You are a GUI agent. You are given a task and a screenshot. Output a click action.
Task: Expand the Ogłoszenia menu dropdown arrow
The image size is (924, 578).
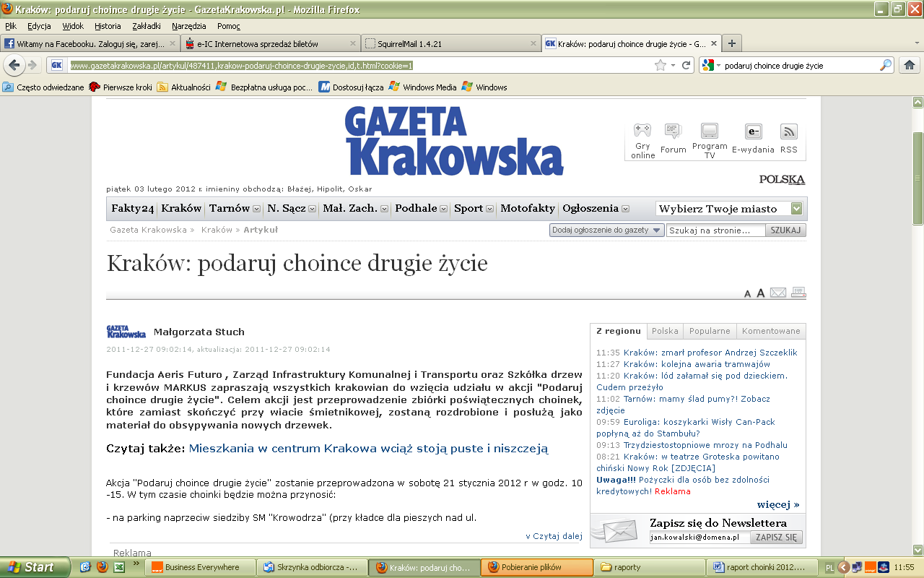click(x=625, y=209)
